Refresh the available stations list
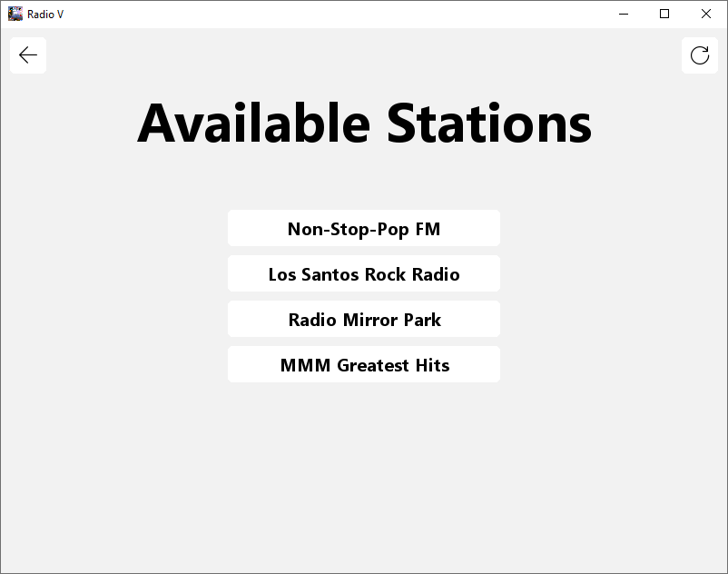The height and width of the screenshot is (574, 728). point(700,55)
